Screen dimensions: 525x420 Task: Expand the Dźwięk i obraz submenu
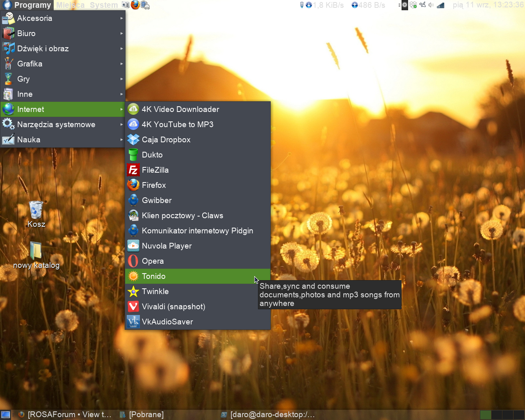[x=63, y=48]
